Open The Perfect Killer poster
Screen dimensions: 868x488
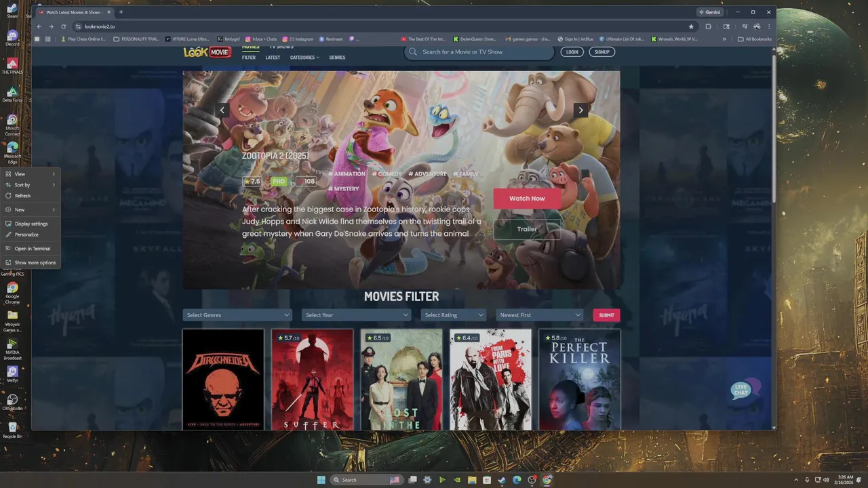(x=580, y=379)
